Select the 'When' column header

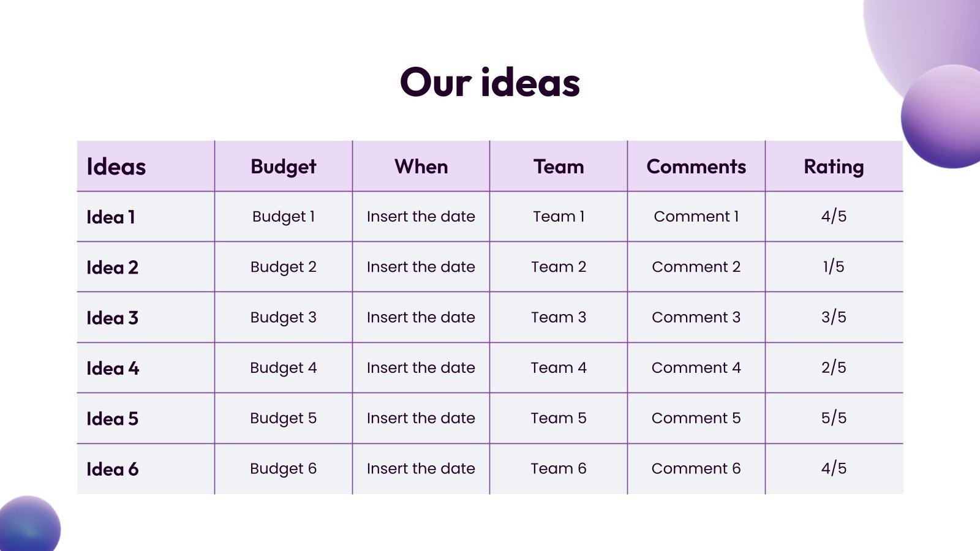click(421, 167)
